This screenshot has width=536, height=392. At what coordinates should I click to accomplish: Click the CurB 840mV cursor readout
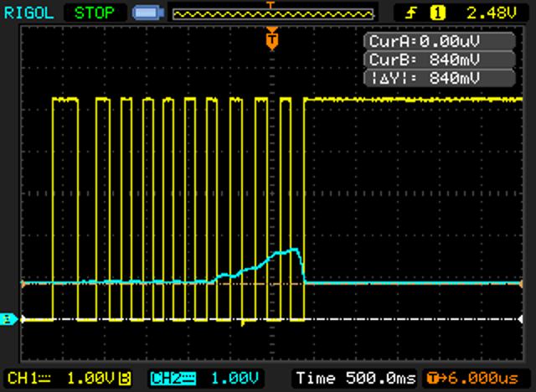(x=440, y=59)
